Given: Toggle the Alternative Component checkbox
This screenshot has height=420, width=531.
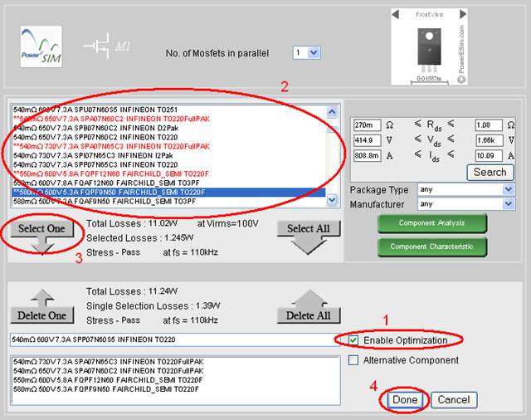Looking at the screenshot, I should tap(353, 360).
